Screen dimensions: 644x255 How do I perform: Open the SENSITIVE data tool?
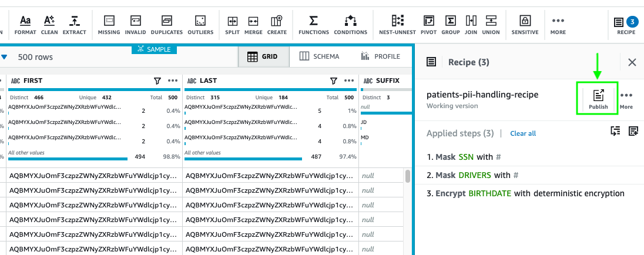525,25
